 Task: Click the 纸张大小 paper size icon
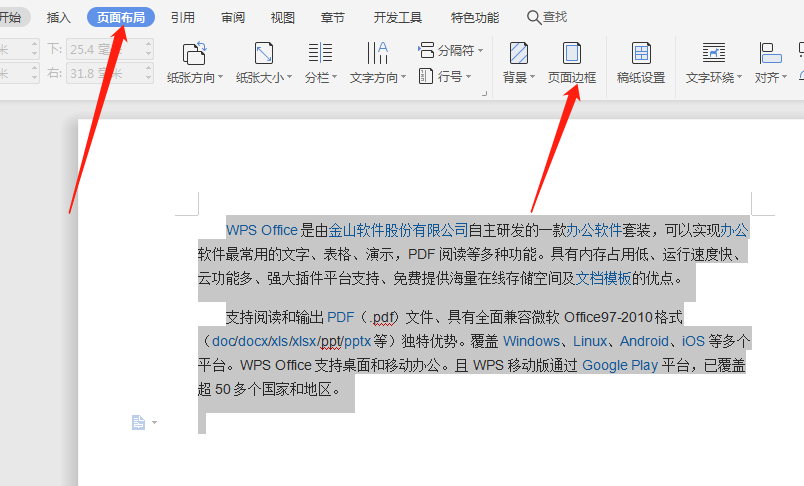coord(264,53)
